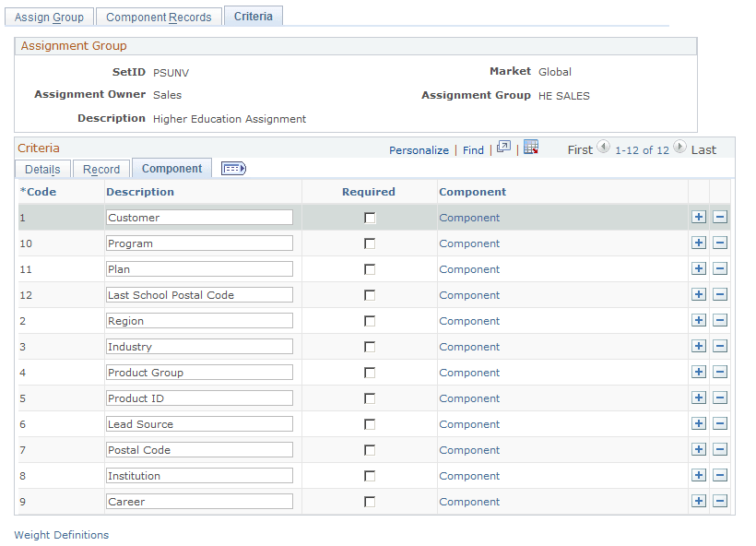
Task: Open Weight Definitions
Action: coord(60,535)
